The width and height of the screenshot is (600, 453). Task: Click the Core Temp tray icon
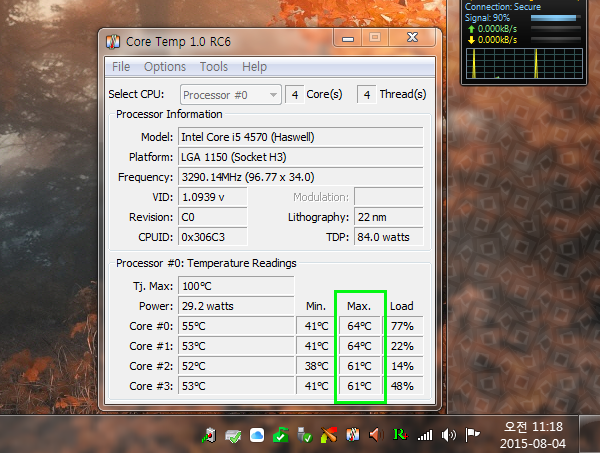(x=353, y=435)
